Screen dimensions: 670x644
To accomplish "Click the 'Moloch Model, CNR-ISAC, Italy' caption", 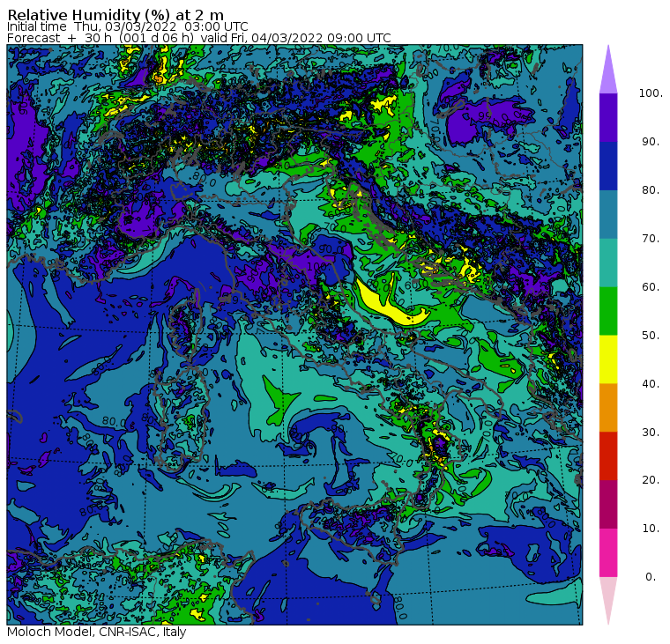I will click(x=97, y=632).
